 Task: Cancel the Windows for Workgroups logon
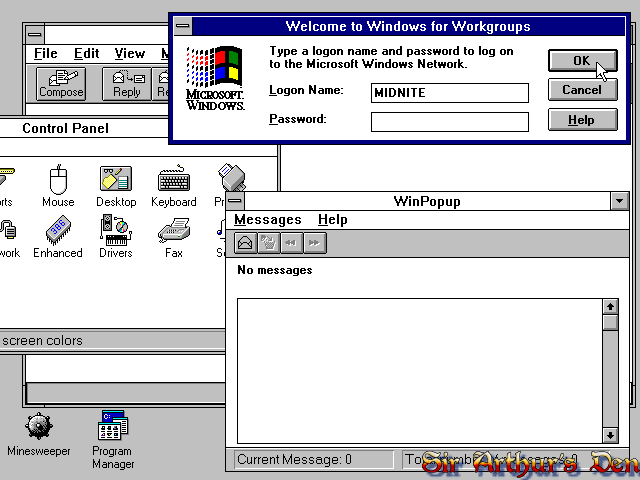click(582, 90)
